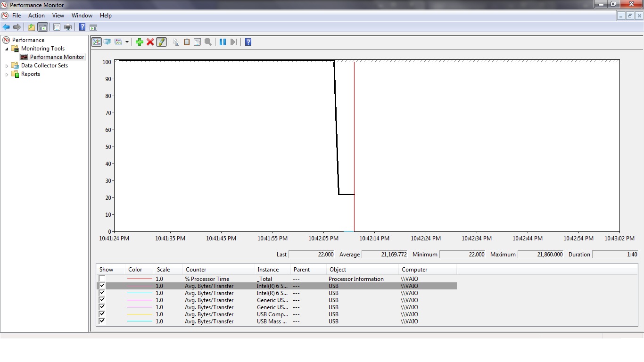Expand the Reports tree node
This screenshot has height=362, width=644.
pos(7,74)
